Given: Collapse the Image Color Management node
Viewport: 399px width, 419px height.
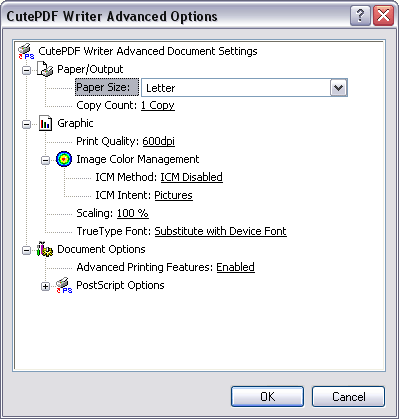Looking at the screenshot, I should (x=45, y=160).
